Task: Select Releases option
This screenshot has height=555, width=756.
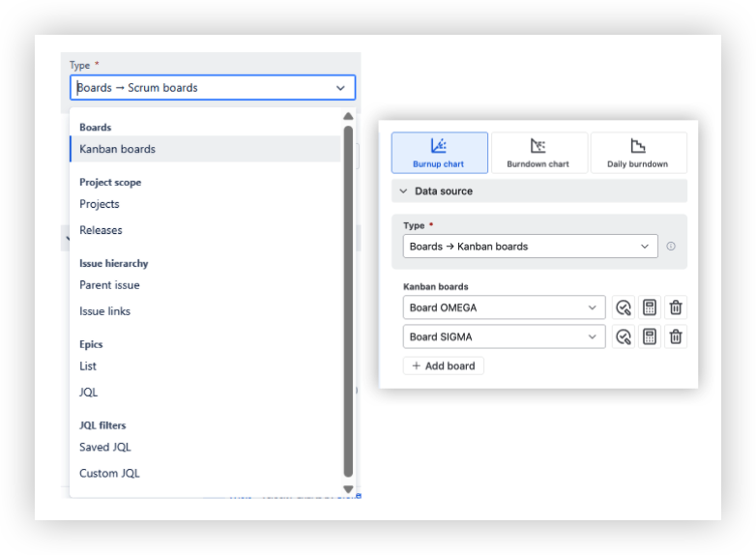Action: (x=205, y=230)
